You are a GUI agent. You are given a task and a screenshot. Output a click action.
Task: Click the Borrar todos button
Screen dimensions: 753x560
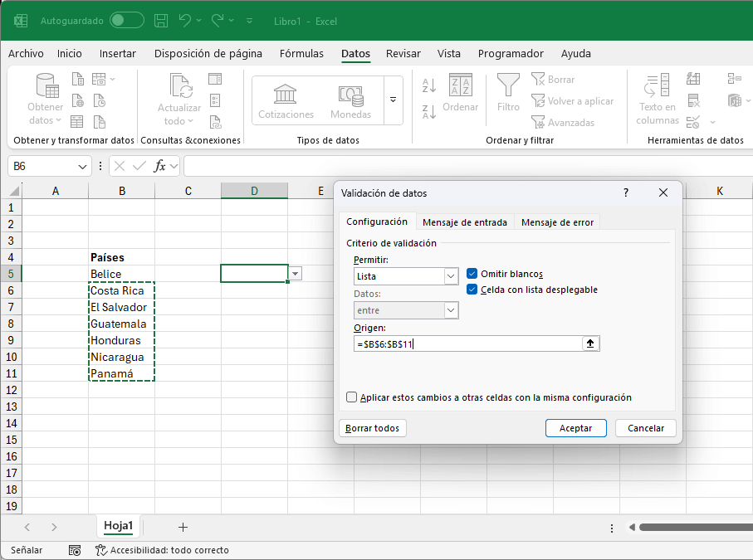372,428
